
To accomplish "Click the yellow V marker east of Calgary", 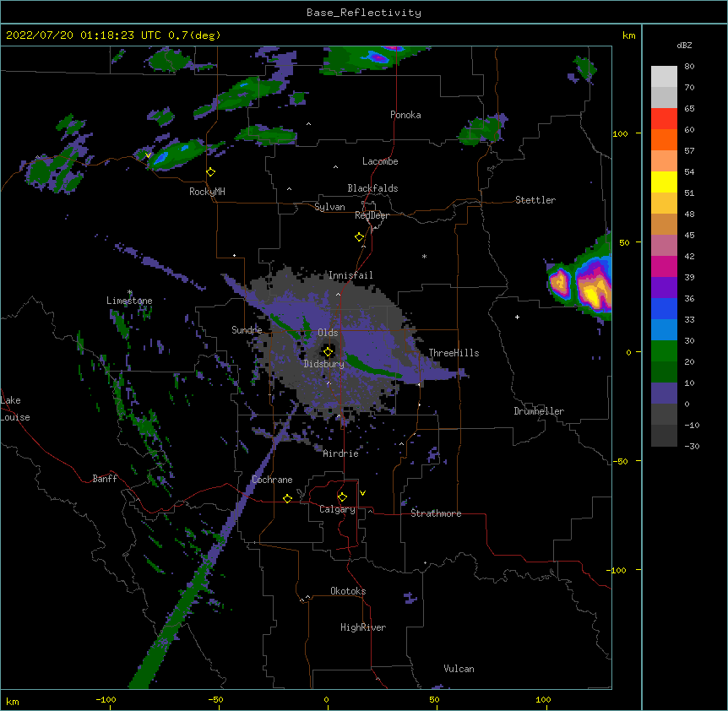I will coord(362,493).
